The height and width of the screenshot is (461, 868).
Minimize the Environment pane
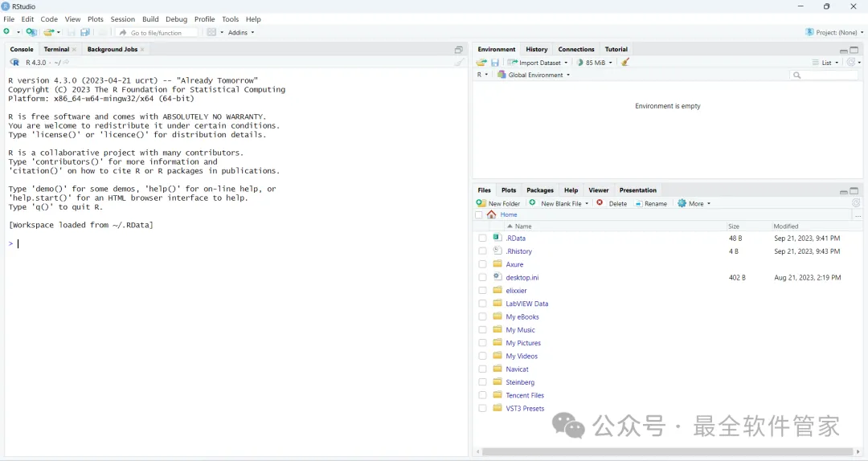click(x=844, y=51)
